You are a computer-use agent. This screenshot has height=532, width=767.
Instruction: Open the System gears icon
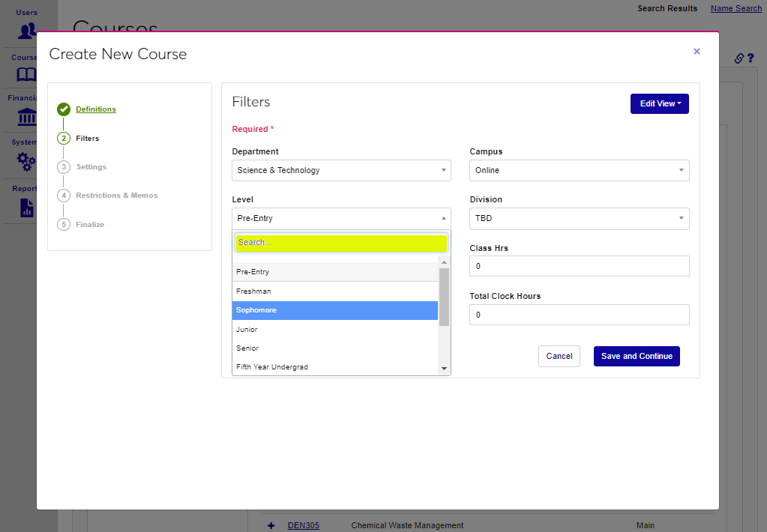27,161
